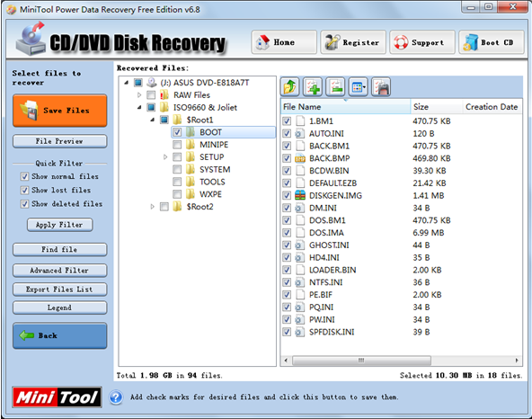Check the $Root2 checkbox
Viewport: 532px width, 419px height.
pyautogui.click(x=164, y=207)
